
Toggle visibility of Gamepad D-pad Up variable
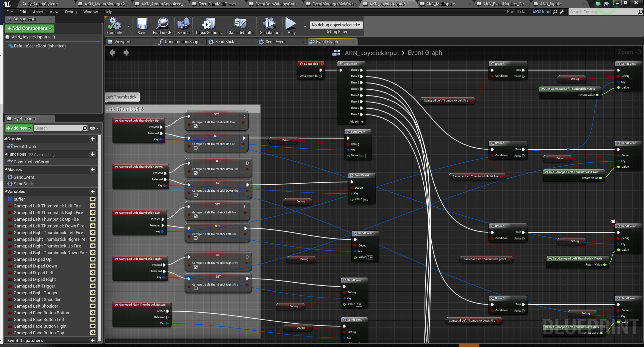click(x=93, y=259)
